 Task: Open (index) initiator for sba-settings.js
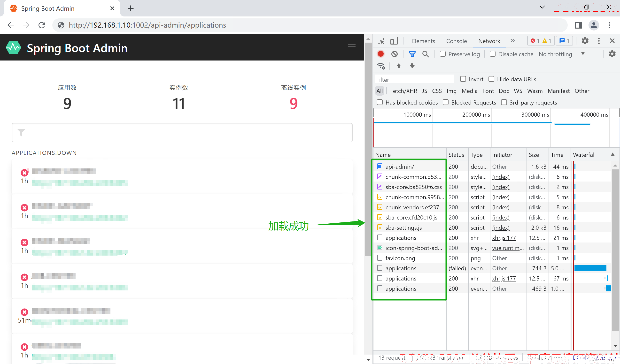pos(500,228)
